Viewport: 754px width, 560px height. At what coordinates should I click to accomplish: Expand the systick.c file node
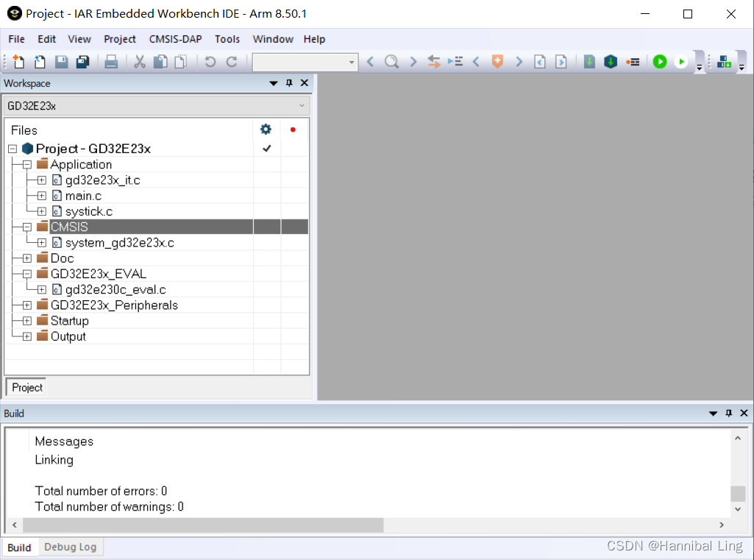coord(42,211)
